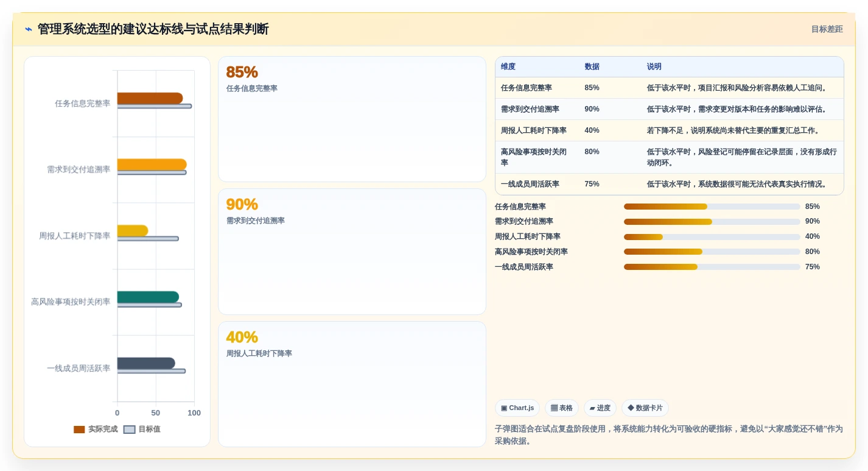Toggle the 实际完成 legend swatch
This screenshot has width=868, height=471.
coord(79,430)
